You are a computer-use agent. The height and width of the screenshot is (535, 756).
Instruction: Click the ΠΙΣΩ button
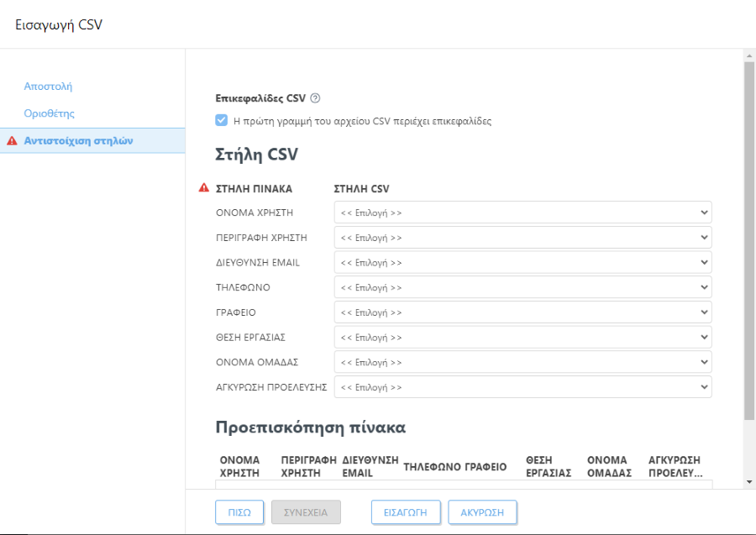pyautogui.click(x=239, y=511)
